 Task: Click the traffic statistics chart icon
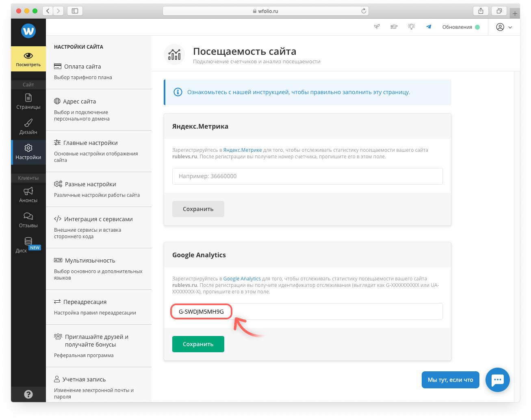tap(174, 54)
